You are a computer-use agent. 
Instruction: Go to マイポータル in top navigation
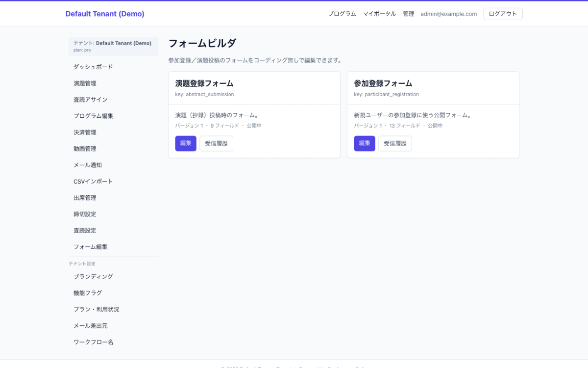pyautogui.click(x=379, y=14)
